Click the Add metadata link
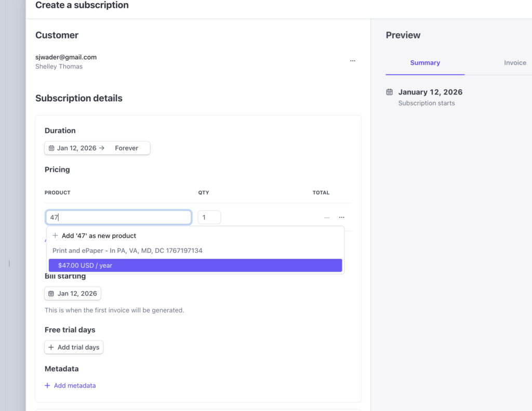This screenshot has height=411, width=532. tap(74, 386)
